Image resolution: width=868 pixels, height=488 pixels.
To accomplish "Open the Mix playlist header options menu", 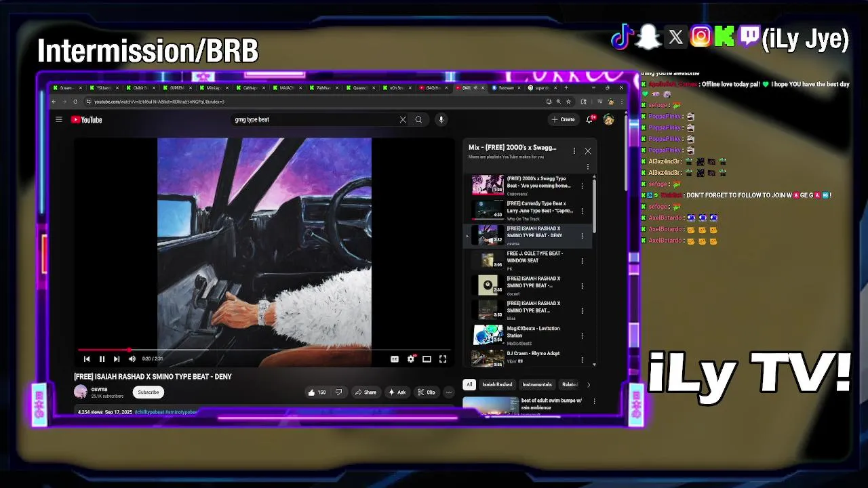I will (574, 151).
